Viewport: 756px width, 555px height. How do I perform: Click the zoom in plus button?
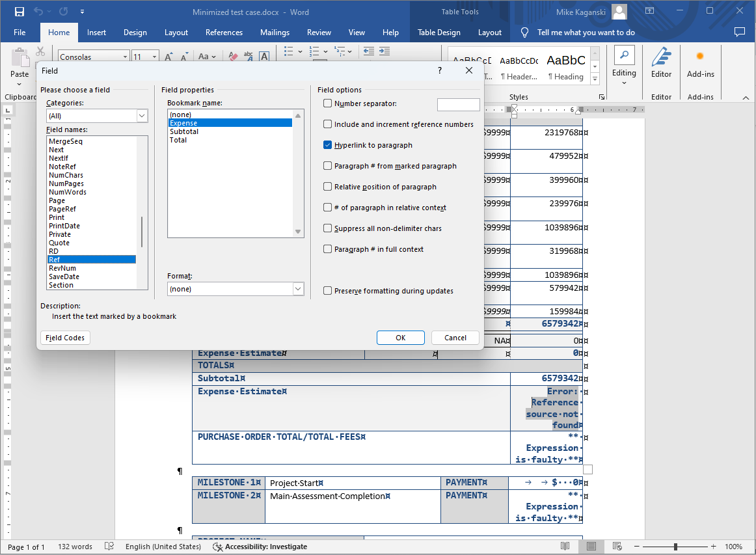pyautogui.click(x=713, y=547)
